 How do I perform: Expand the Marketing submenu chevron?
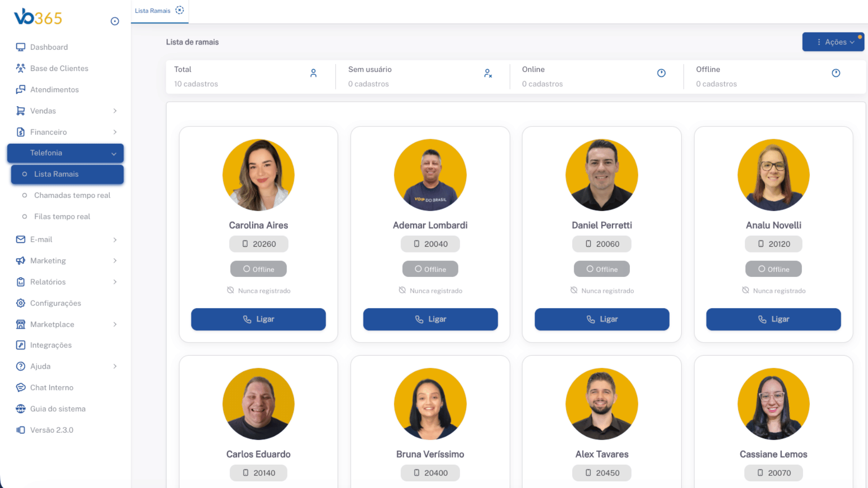click(115, 261)
